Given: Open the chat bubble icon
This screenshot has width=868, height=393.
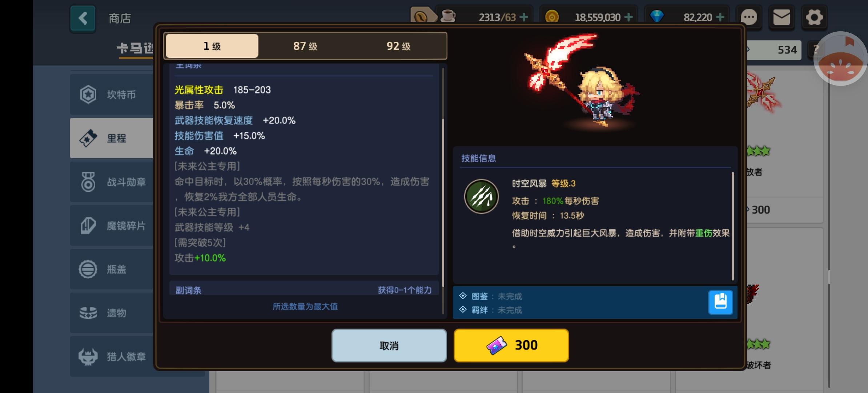Looking at the screenshot, I should coord(749,17).
